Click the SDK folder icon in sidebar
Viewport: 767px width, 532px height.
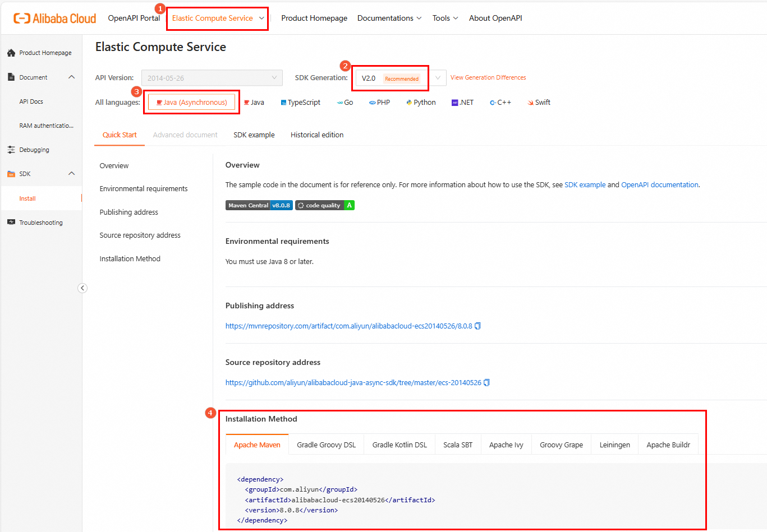[11, 174]
